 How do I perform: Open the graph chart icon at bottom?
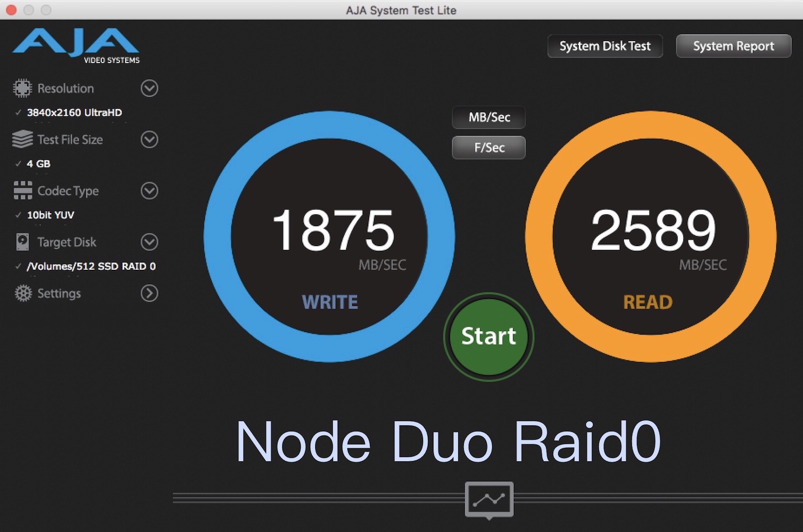point(489,499)
